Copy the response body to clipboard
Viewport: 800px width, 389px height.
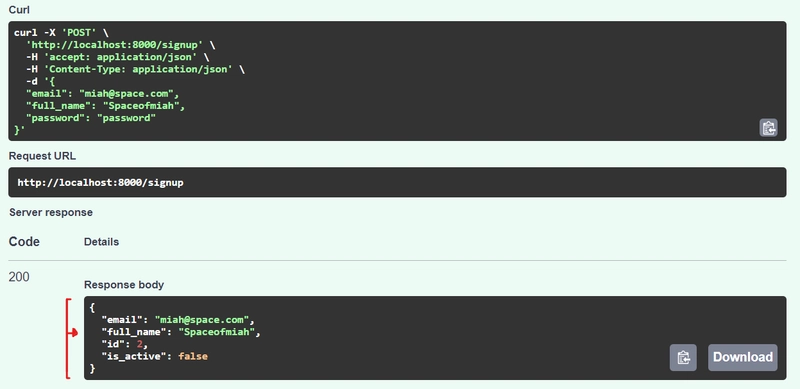pos(683,357)
